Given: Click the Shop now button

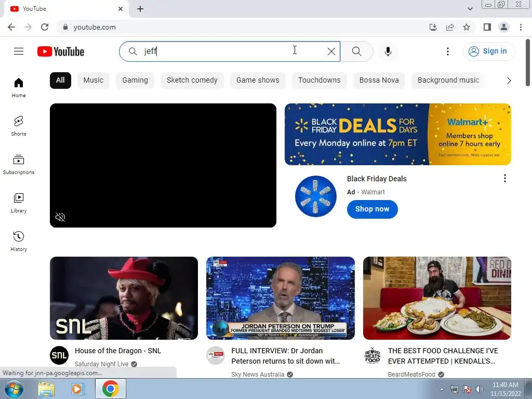Looking at the screenshot, I should pyautogui.click(x=372, y=209).
